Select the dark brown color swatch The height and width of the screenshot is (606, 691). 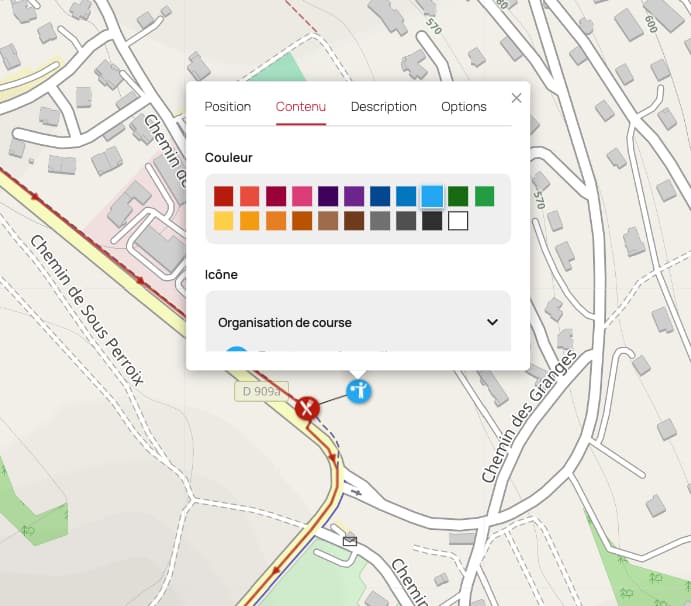tap(354, 221)
